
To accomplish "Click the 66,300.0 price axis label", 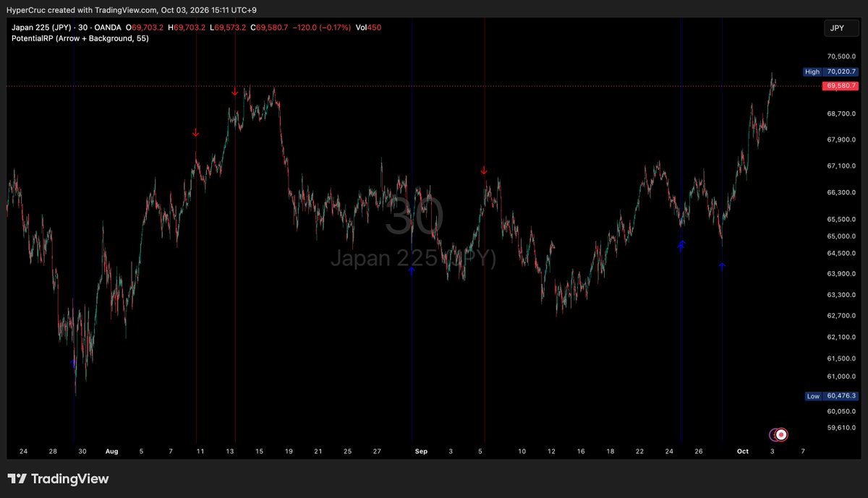I will coord(841,192).
